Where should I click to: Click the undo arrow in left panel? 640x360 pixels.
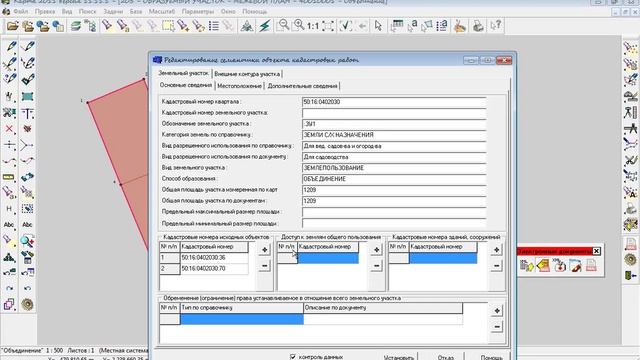27,289
